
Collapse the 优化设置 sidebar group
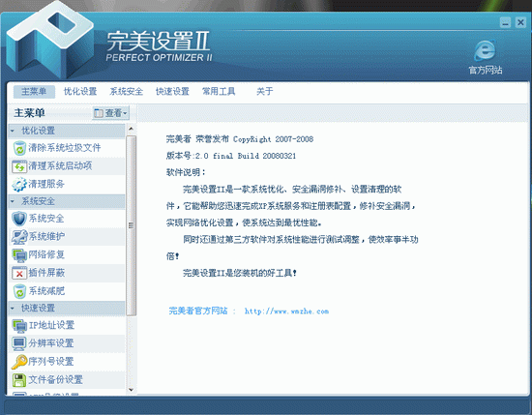67,131
